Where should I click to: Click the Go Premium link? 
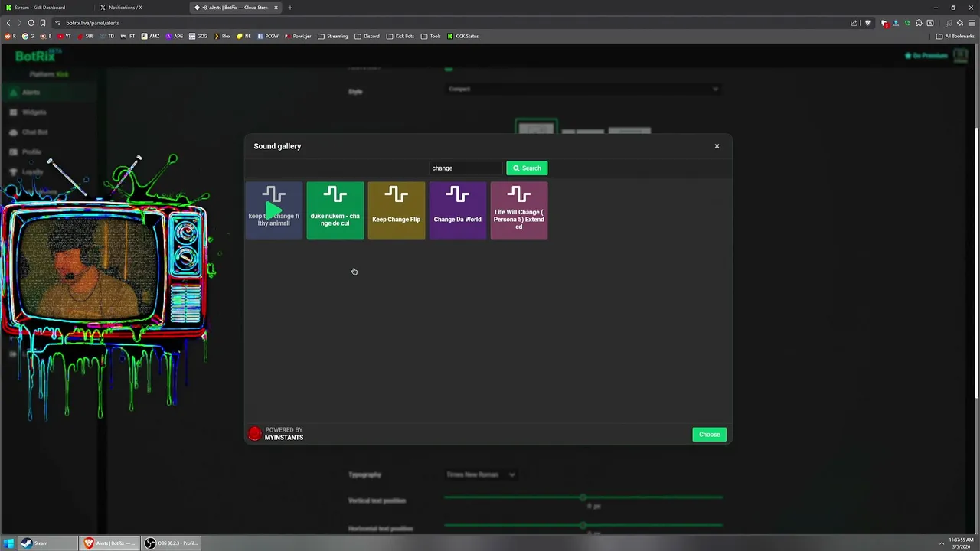click(x=926, y=55)
